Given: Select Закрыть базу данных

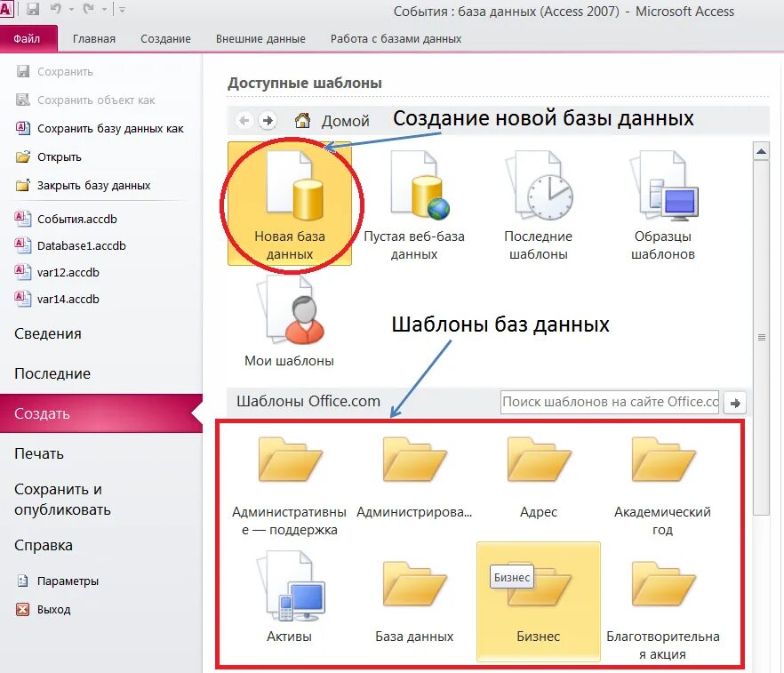Looking at the screenshot, I should click(83, 186).
